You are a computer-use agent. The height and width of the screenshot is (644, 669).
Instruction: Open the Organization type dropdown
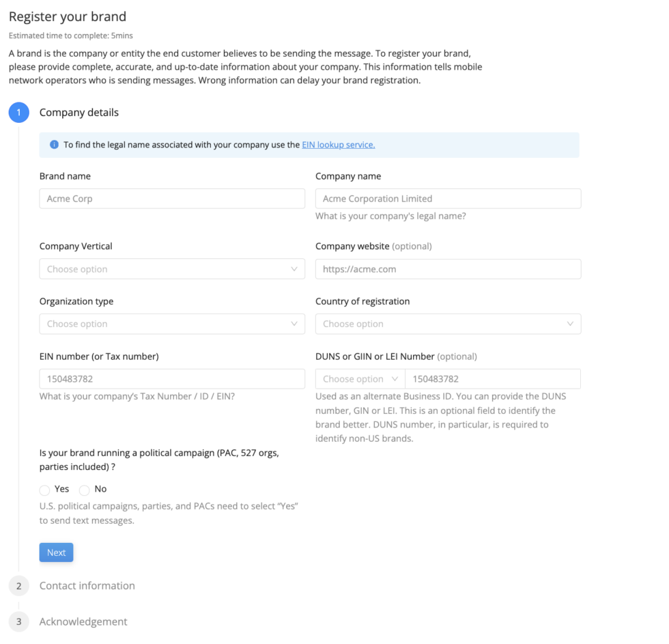[171, 324]
